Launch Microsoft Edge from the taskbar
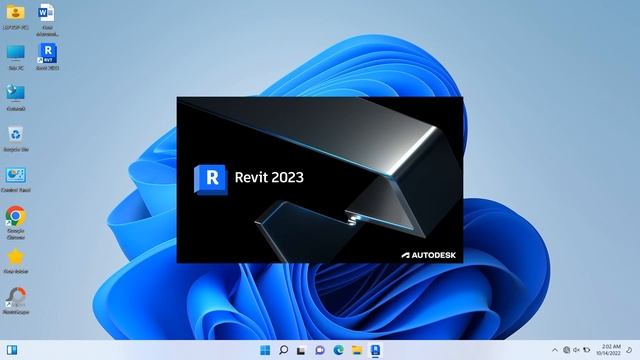 (x=338, y=350)
